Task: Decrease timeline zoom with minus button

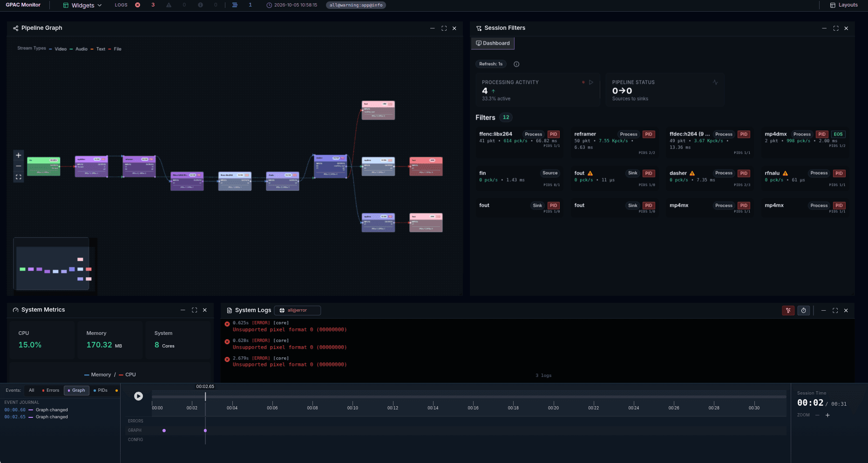Action: click(817, 415)
